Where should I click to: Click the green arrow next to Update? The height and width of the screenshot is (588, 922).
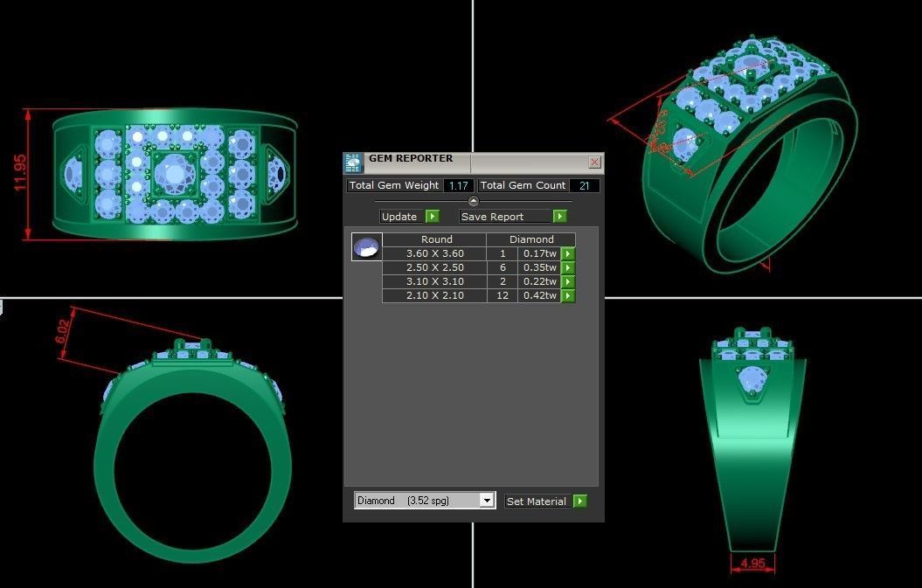pos(433,217)
